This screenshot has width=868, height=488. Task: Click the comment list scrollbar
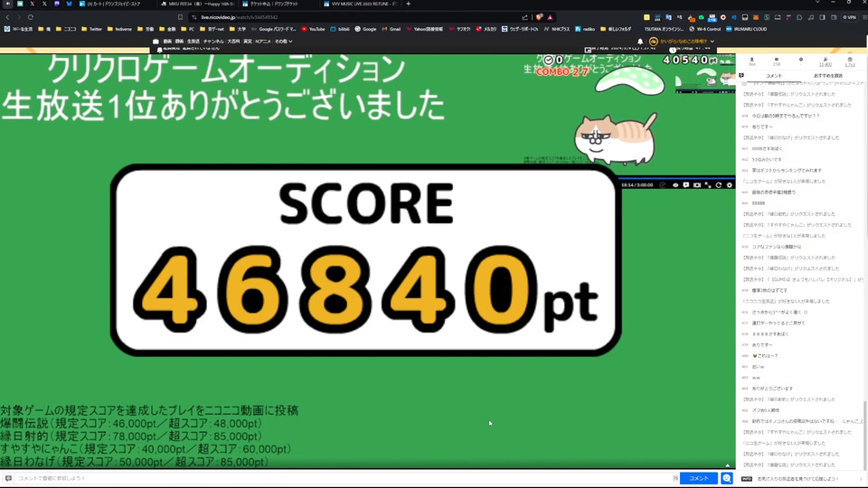(x=864, y=435)
